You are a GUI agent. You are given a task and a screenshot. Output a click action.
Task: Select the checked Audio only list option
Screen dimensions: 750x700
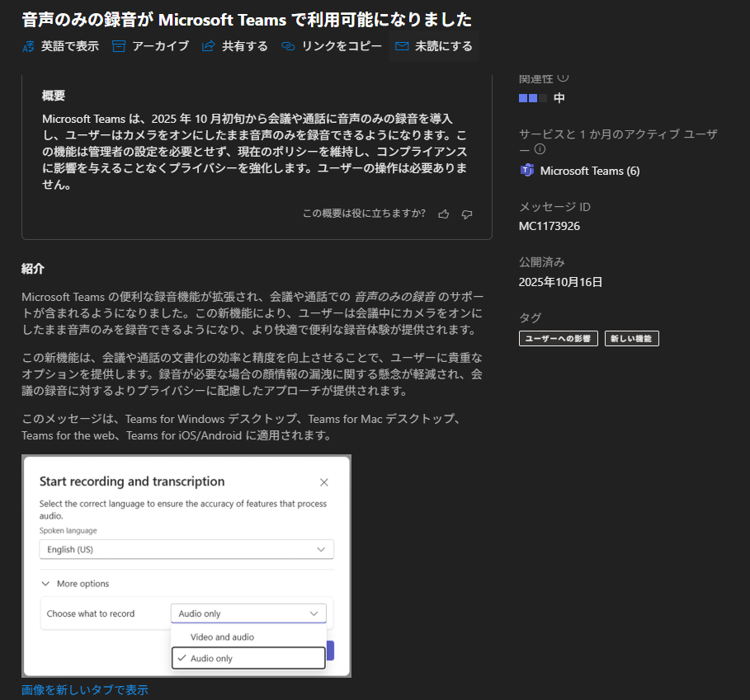coord(248,658)
